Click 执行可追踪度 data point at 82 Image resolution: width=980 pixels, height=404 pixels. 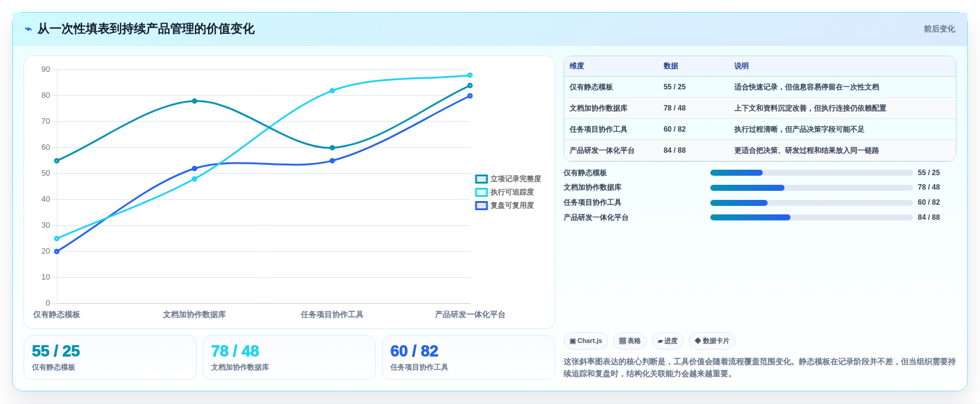click(x=332, y=91)
